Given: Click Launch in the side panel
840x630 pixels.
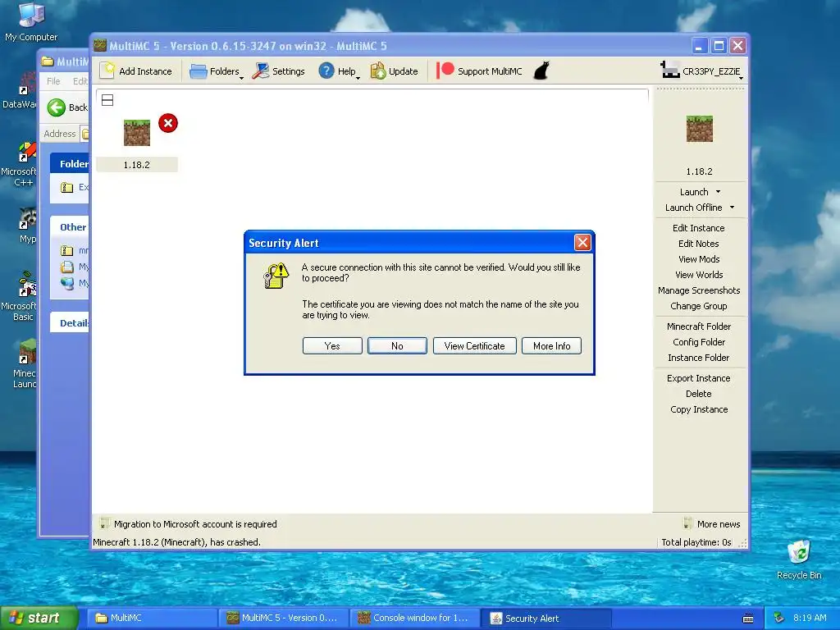Looking at the screenshot, I should click(694, 192).
